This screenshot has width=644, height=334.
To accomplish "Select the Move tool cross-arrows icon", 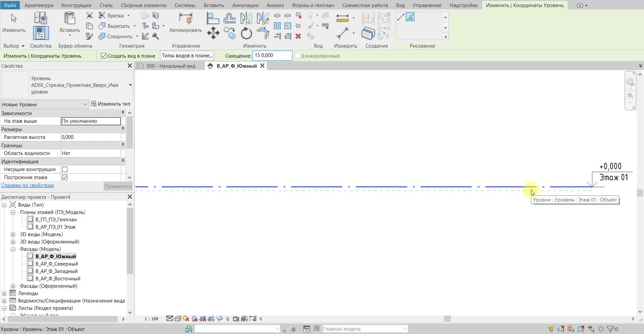I will click(213, 33).
